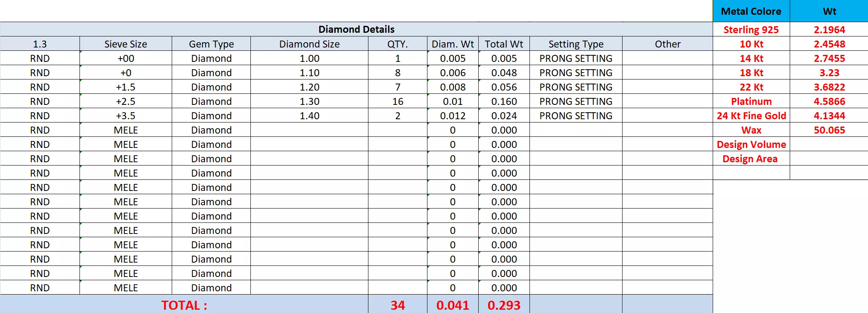Click the Design Area label cell
The height and width of the screenshot is (313, 868).
pos(751,159)
